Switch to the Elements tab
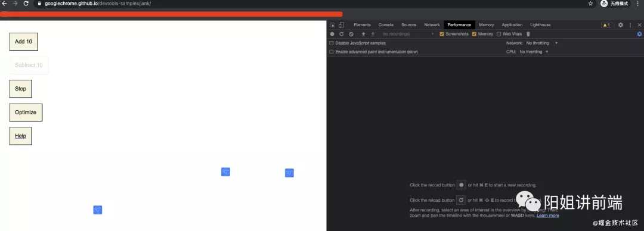Image resolution: width=644 pixels, height=231 pixels. [362, 25]
